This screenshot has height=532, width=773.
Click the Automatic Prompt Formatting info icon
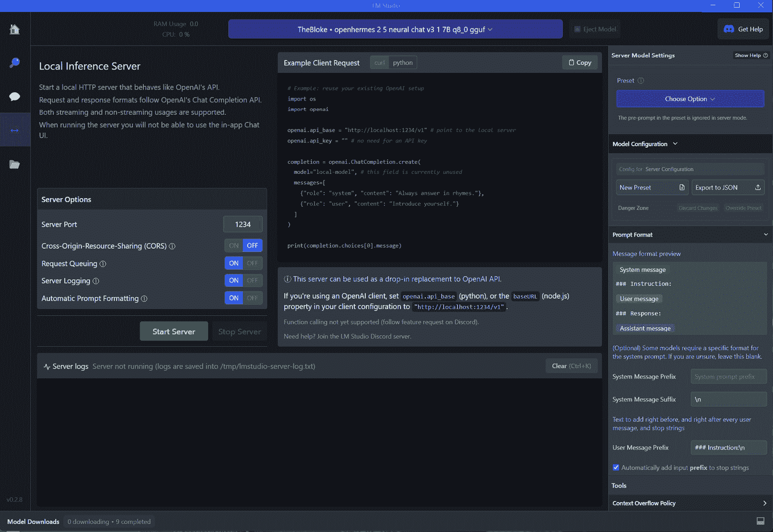point(144,299)
